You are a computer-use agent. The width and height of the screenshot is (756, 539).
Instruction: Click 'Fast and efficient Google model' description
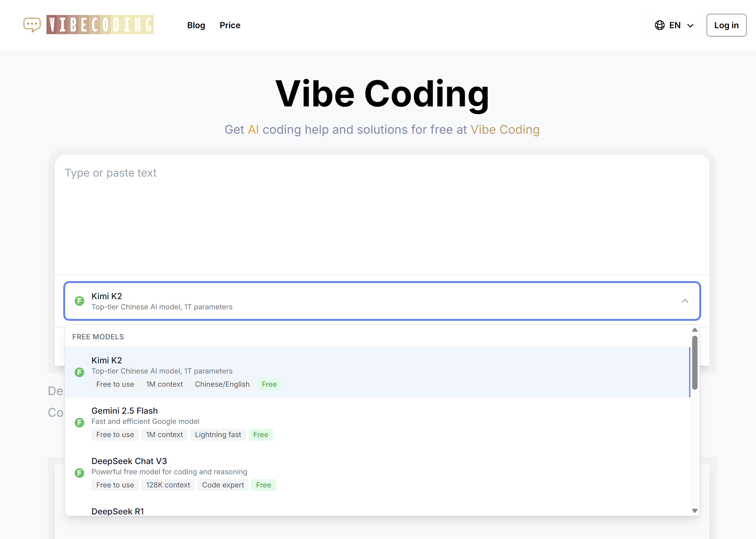click(x=145, y=421)
